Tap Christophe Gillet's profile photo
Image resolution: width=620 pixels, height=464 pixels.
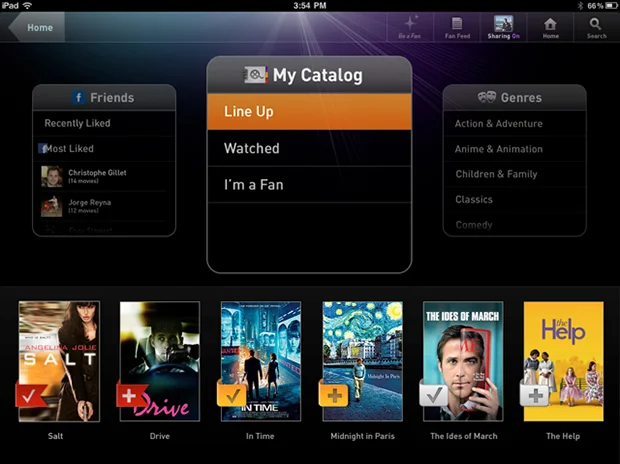(52, 176)
